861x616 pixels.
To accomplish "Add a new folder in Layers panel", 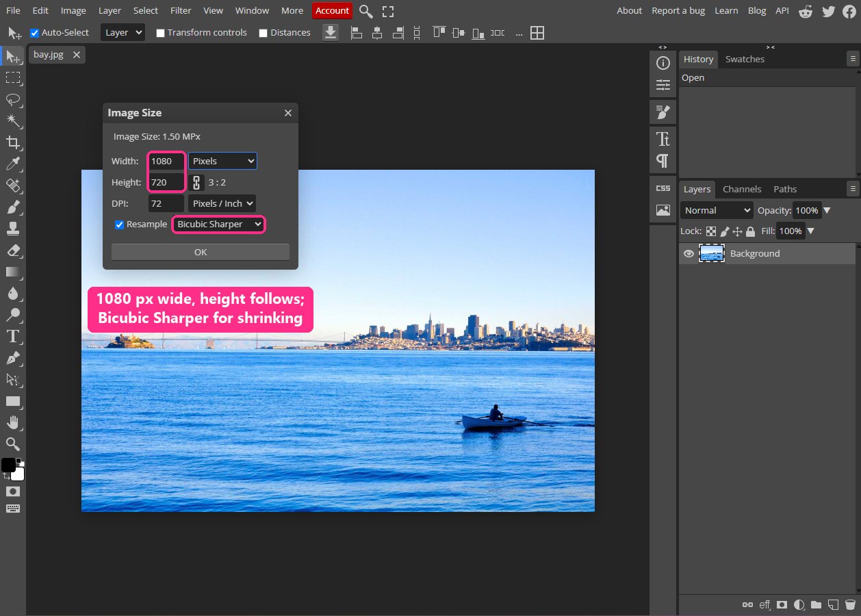I will point(816,604).
